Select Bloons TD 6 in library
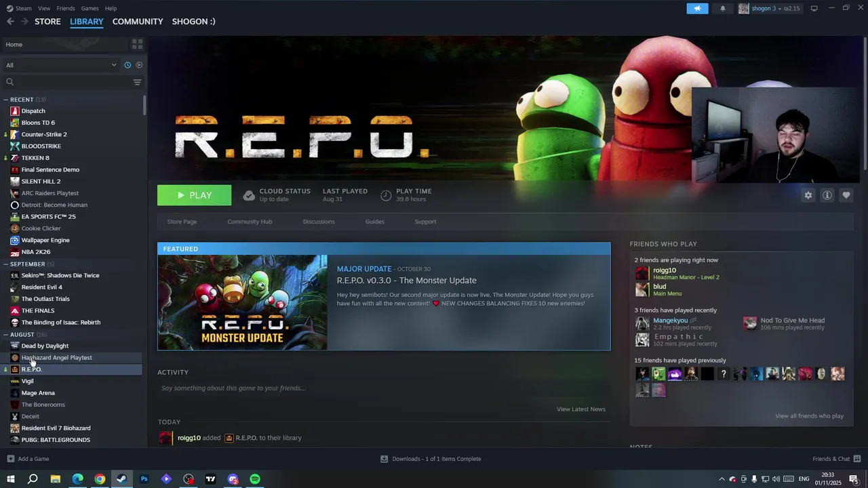 pyautogui.click(x=38, y=123)
